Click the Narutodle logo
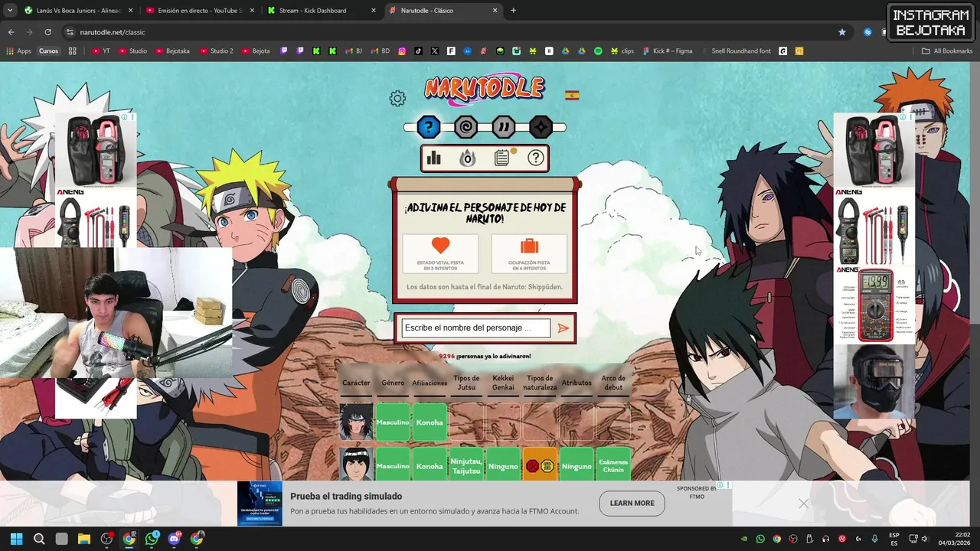Viewport: 980px width, 551px height. [485, 88]
